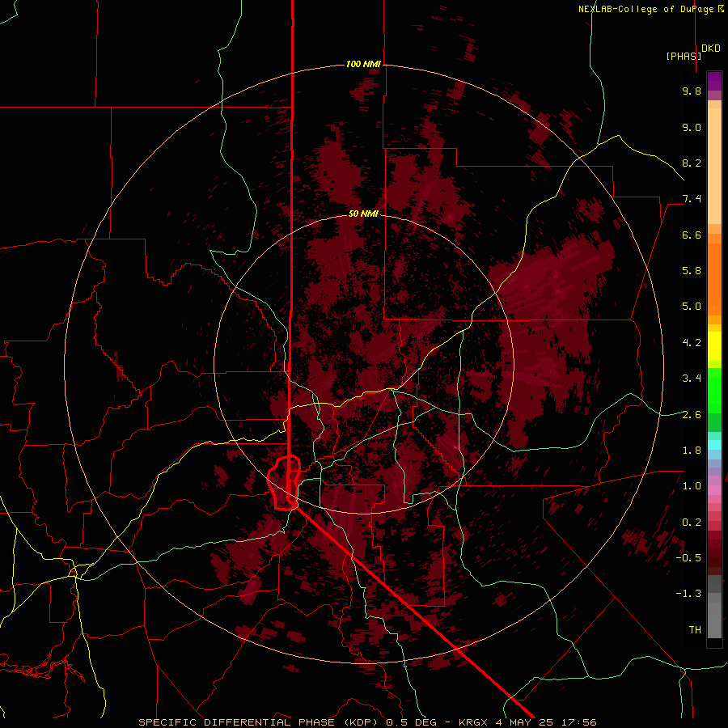Click the 100 NMI range ring label
This screenshot has height=728, width=728.
pyautogui.click(x=363, y=64)
